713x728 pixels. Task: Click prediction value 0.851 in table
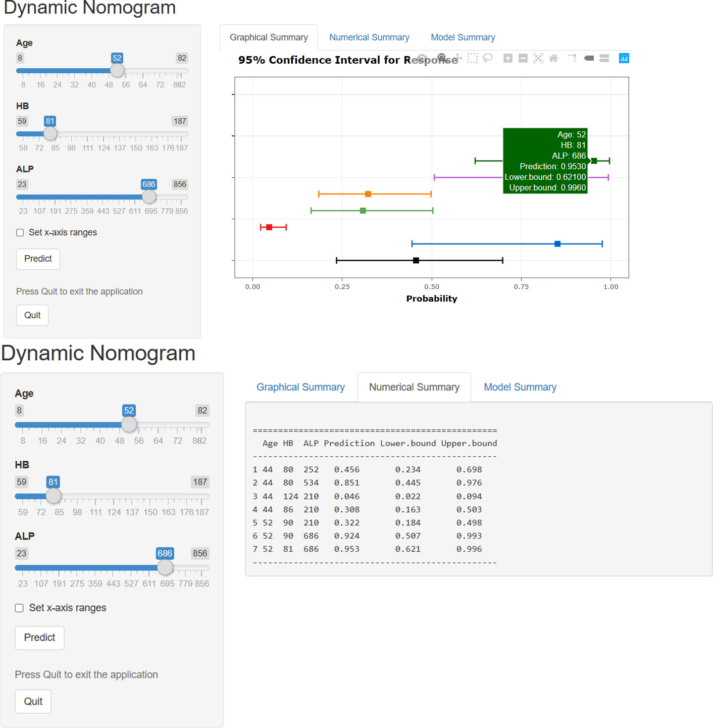click(x=347, y=483)
